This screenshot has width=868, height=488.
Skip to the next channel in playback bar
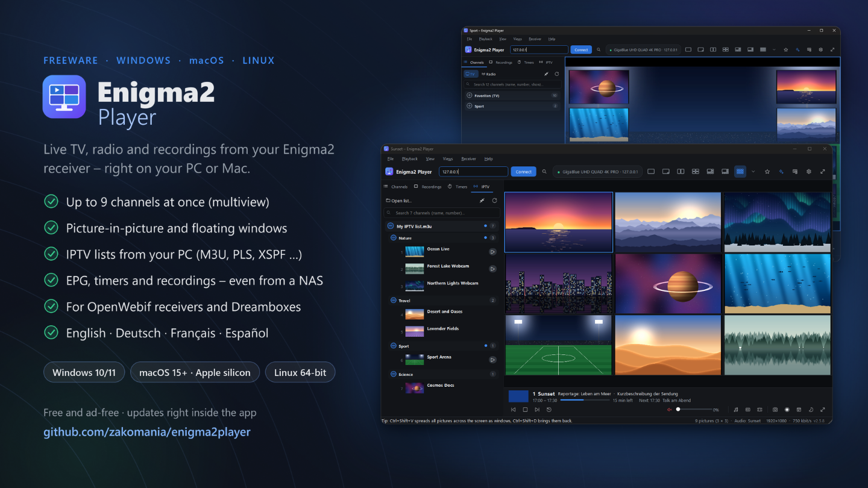point(537,410)
